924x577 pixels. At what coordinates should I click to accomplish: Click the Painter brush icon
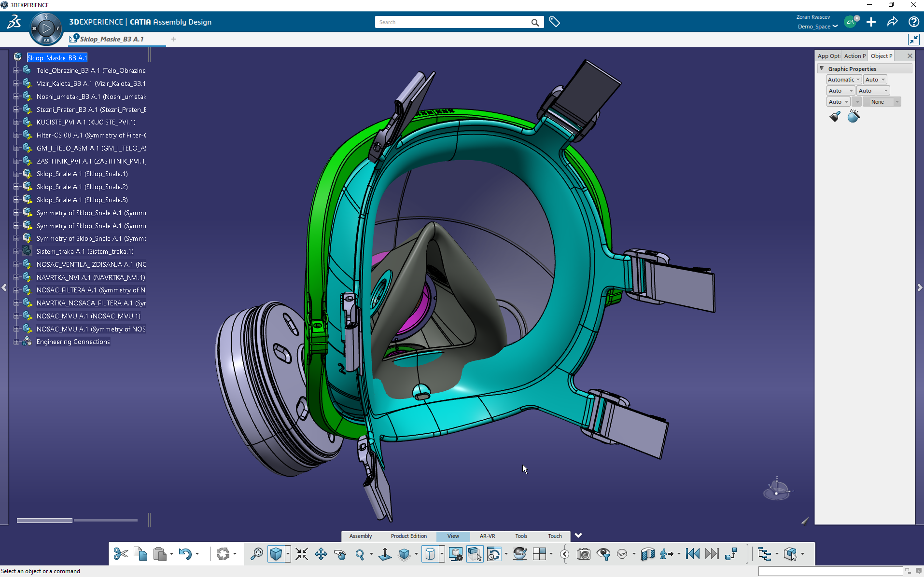click(835, 116)
